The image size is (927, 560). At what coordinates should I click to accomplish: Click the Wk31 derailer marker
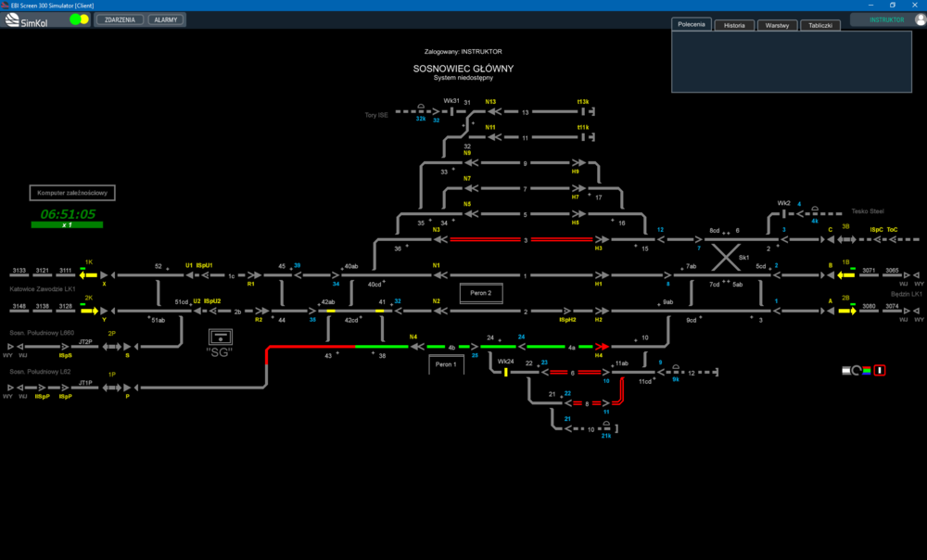tap(451, 111)
